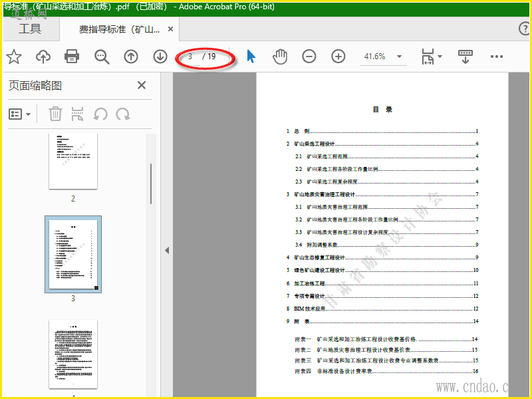Go to previous page arrow button
This screenshot has width=532, height=399.
131,57
